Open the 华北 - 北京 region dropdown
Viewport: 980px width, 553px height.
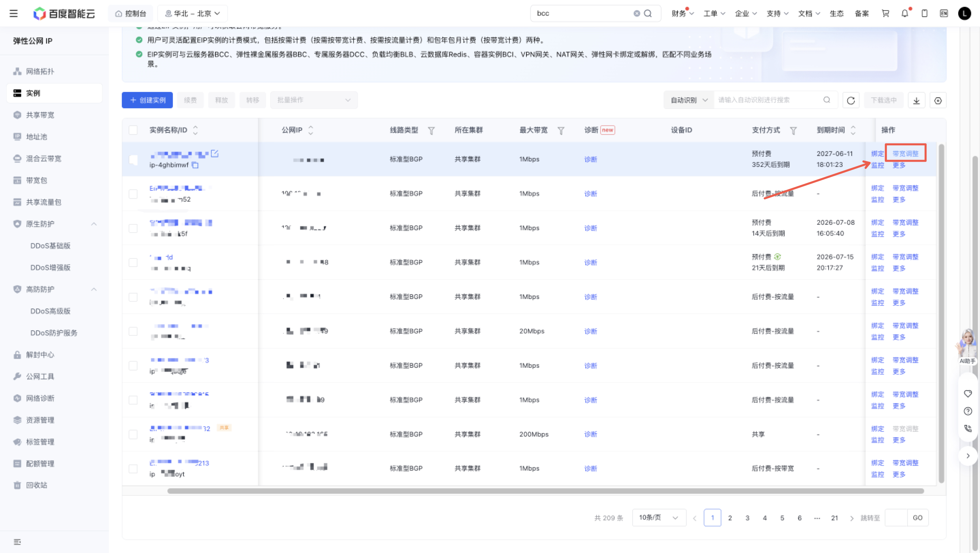[193, 13]
